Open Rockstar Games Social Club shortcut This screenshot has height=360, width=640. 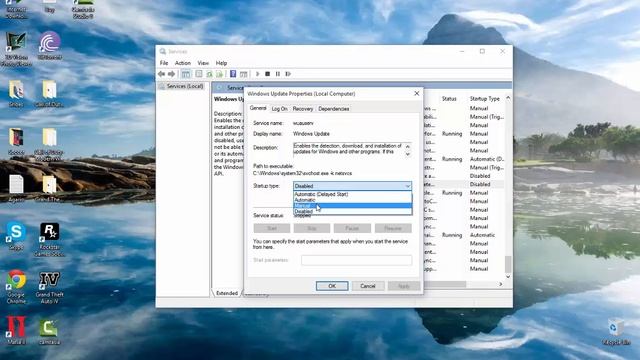click(49, 239)
